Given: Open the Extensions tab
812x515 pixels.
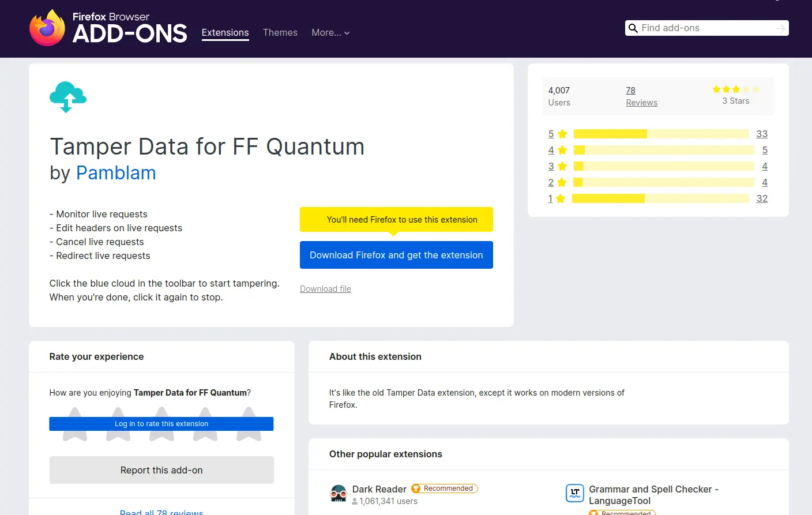Looking at the screenshot, I should pyautogui.click(x=225, y=33).
